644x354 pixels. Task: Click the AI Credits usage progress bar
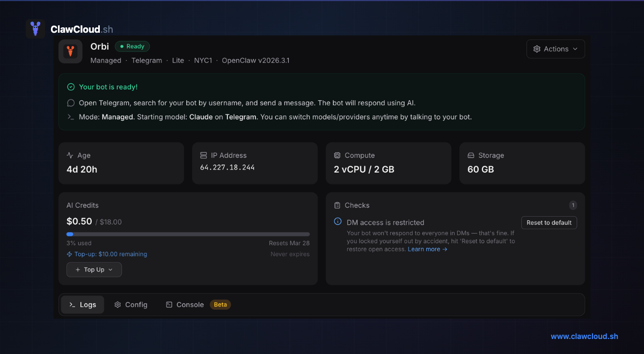(188, 234)
